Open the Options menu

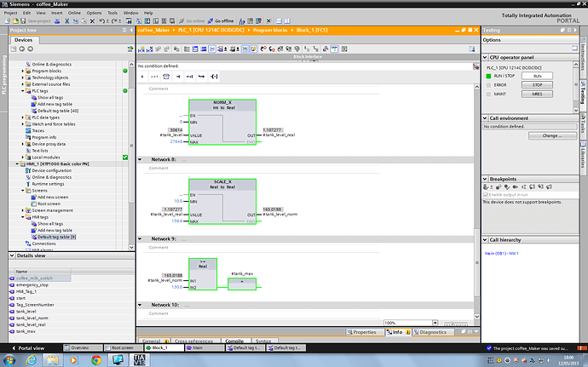pyautogui.click(x=94, y=13)
